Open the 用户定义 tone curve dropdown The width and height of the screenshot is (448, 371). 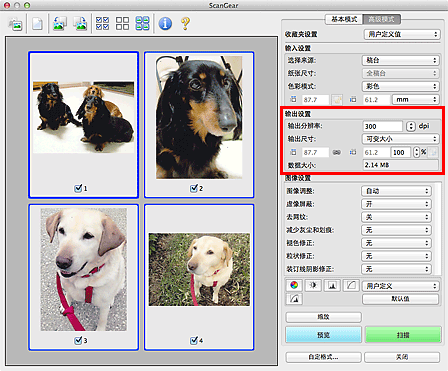tap(401, 286)
